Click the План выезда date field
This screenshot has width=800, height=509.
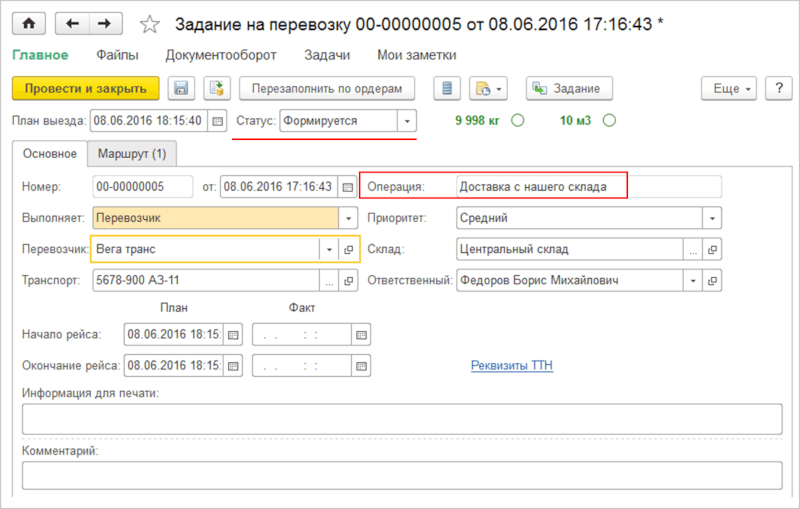coord(149,121)
